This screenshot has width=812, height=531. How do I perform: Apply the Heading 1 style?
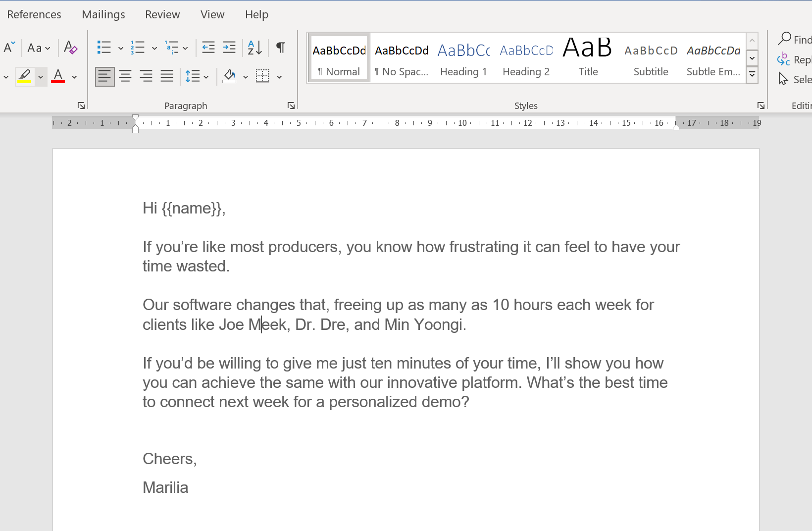(x=463, y=57)
